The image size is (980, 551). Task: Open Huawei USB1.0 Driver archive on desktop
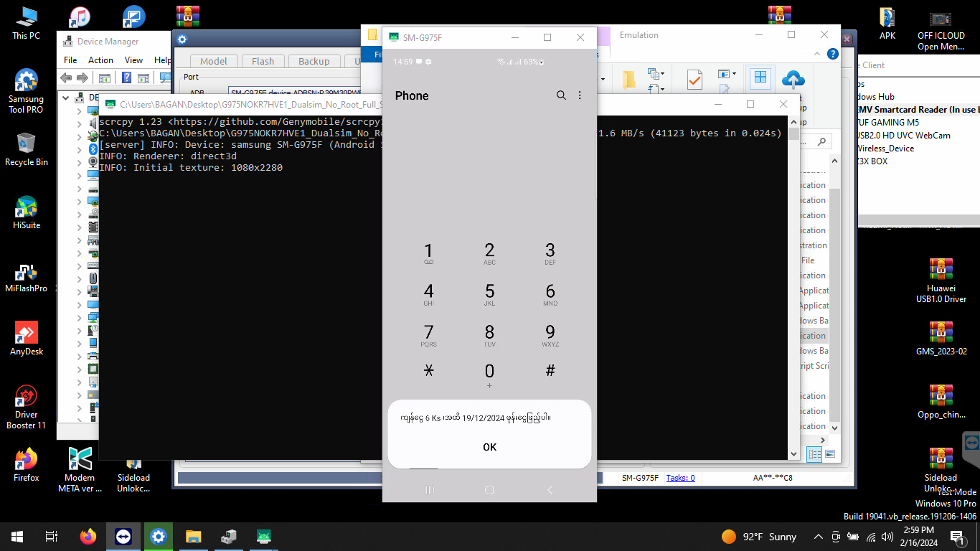(941, 281)
